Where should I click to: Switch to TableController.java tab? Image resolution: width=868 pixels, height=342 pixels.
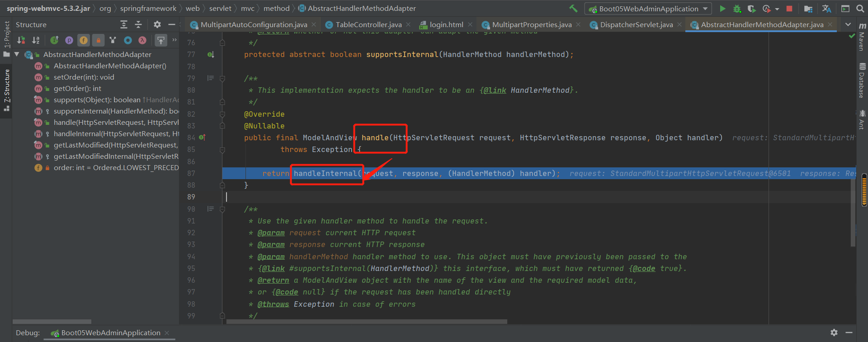[368, 24]
